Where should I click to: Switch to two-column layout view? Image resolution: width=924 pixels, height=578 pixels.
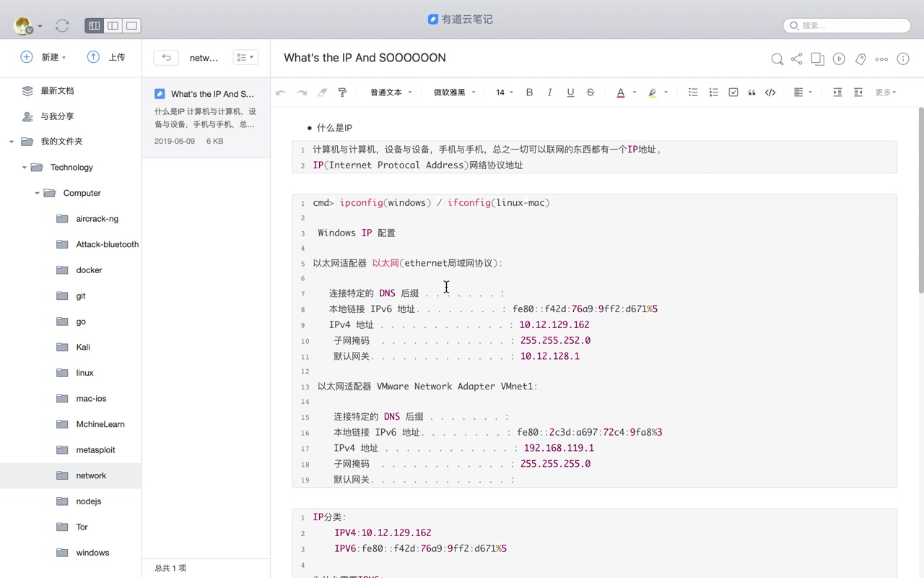click(113, 25)
